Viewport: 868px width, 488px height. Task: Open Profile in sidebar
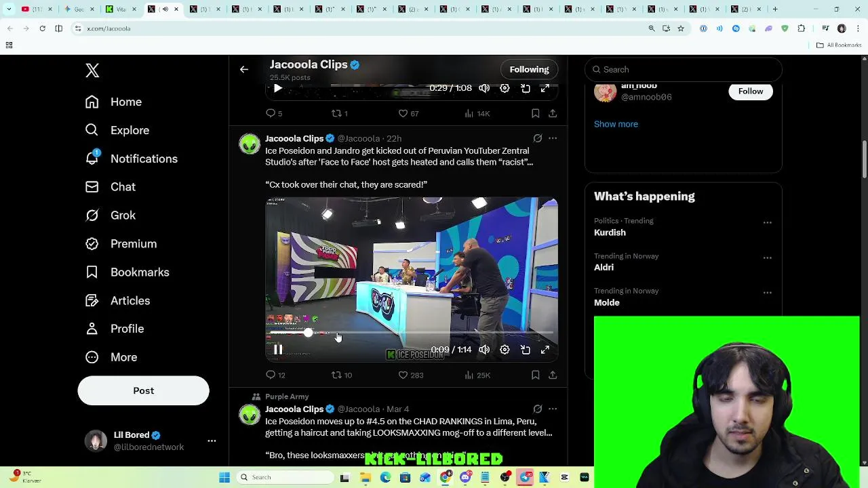[x=114, y=329]
